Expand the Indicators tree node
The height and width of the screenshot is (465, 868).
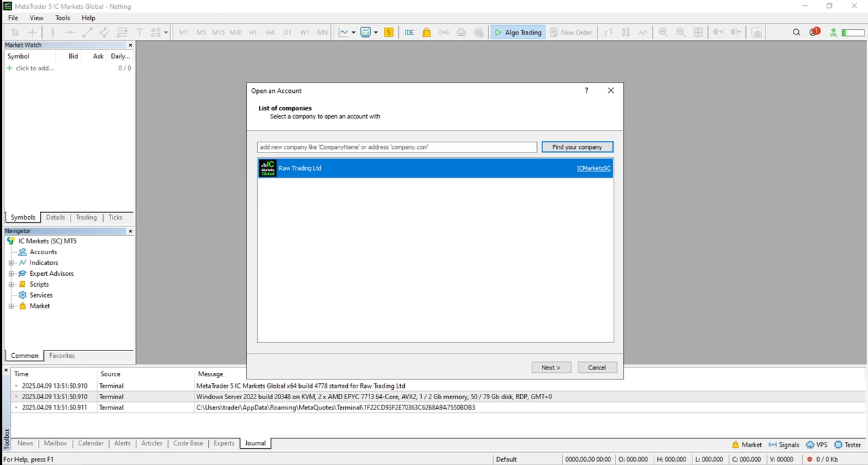coord(11,263)
